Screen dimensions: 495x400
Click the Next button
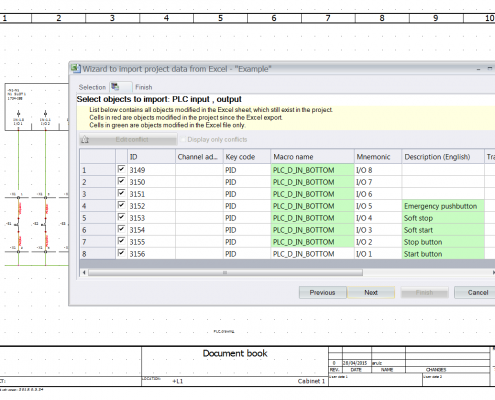tap(371, 292)
